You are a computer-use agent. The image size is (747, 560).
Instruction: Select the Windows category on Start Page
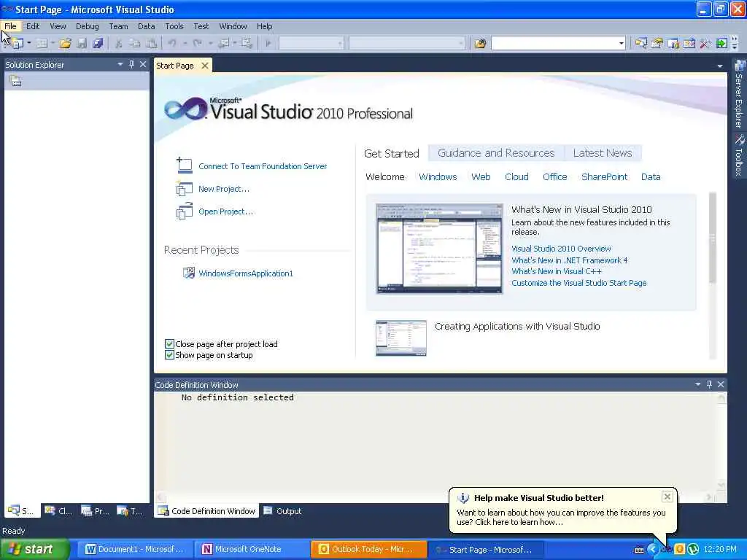(438, 176)
